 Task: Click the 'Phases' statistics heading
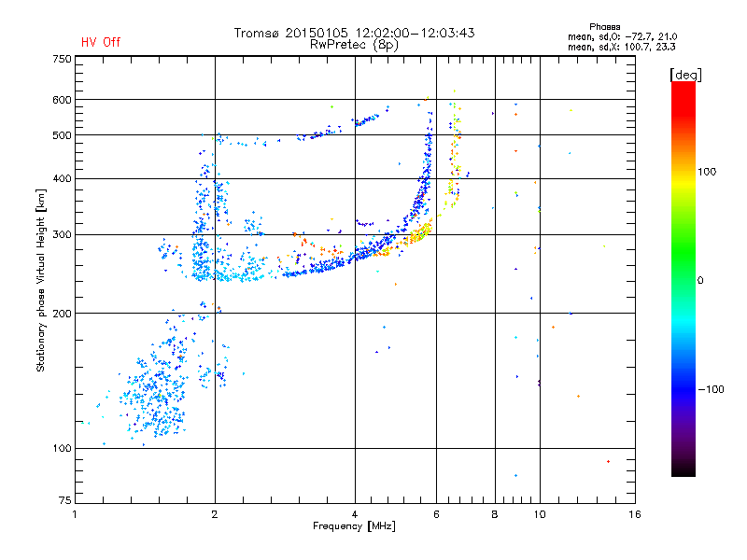(604, 27)
